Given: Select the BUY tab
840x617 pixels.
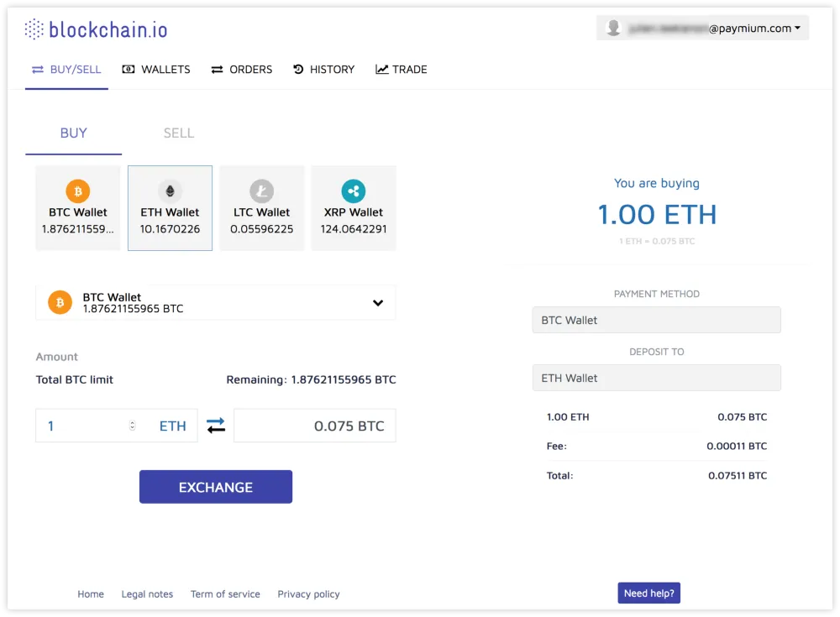Looking at the screenshot, I should pyautogui.click(x=73, y=133).
